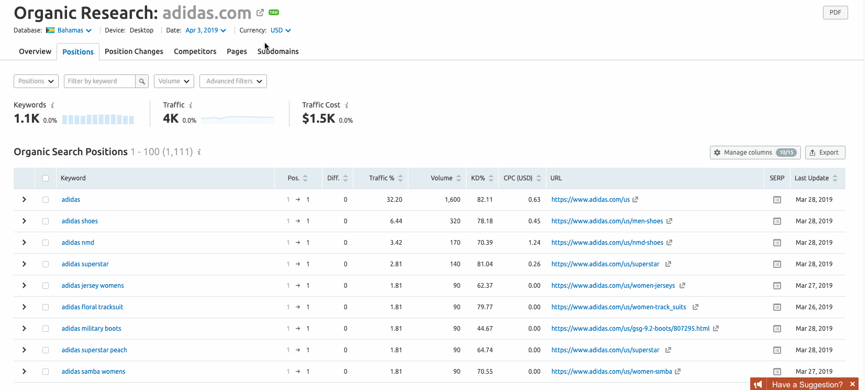868x390 pixels.
Task: Open the Subdomains tab
Action: [278, 51]
